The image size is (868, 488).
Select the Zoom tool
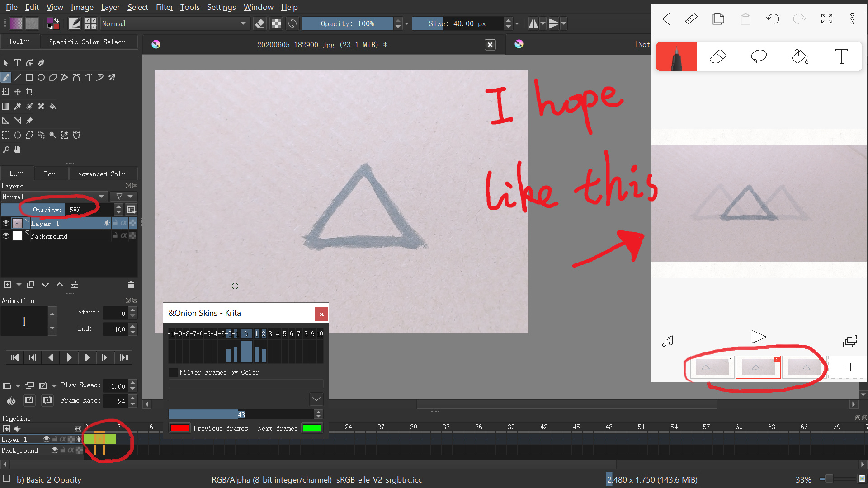6,150
